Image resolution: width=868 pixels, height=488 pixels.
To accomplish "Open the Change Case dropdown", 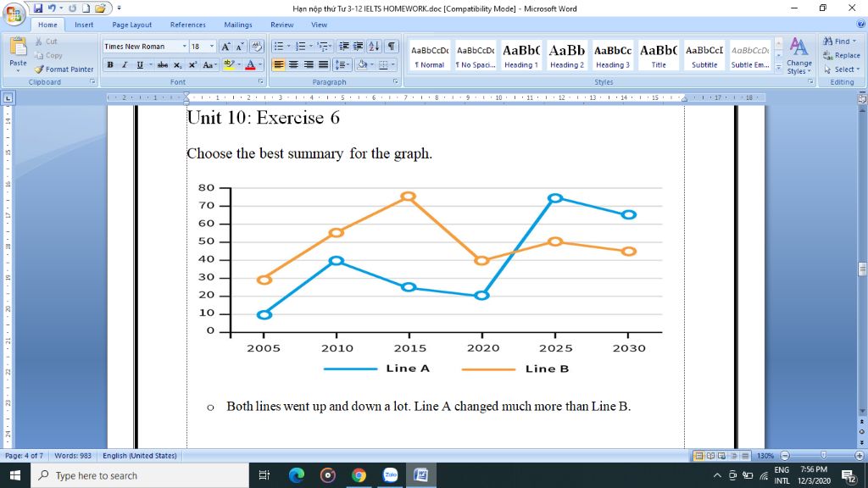I will (x=209, y=64).
